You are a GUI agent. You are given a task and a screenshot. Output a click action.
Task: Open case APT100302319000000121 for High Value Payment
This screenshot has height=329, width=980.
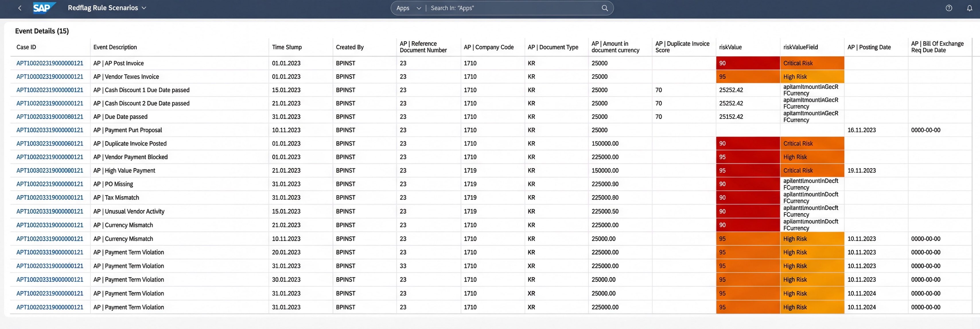click(x=50, y=170)
